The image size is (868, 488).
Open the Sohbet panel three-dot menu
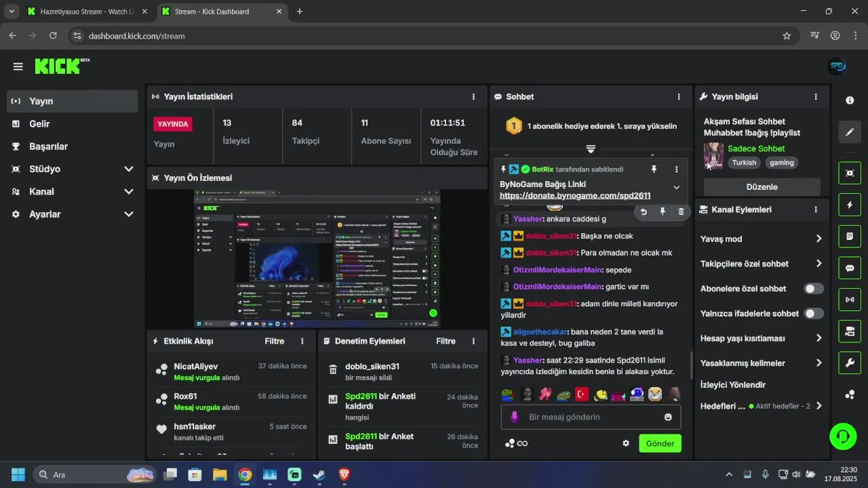click(679, 97)
